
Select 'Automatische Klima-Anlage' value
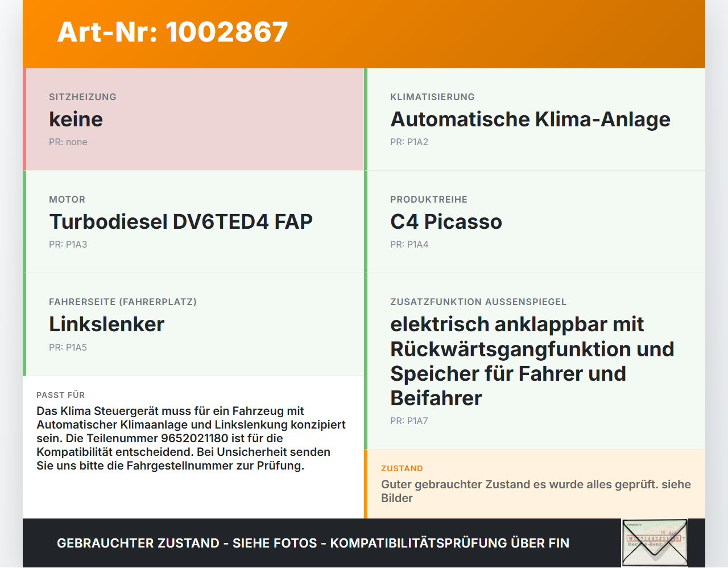[x=530, y=120]
